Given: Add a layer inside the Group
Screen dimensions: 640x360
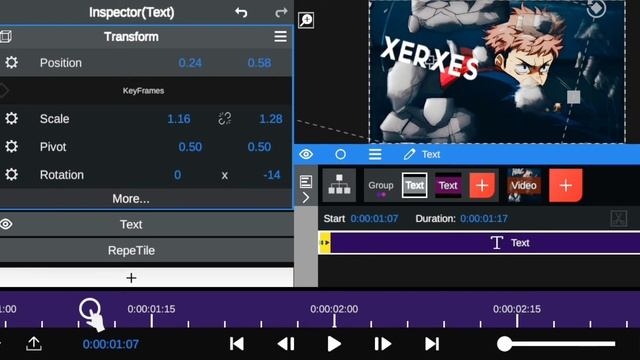Looking at the screenshot, I should point(482,185).
